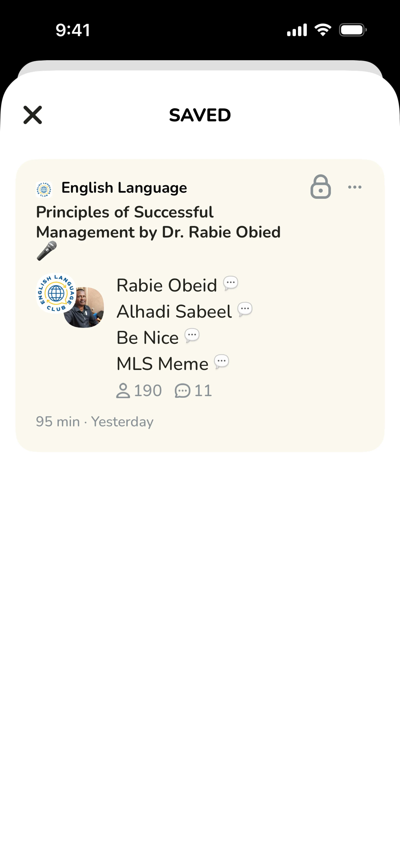Open the three-dot more options menu
The image size is (400, 868).
pos(355,187)
